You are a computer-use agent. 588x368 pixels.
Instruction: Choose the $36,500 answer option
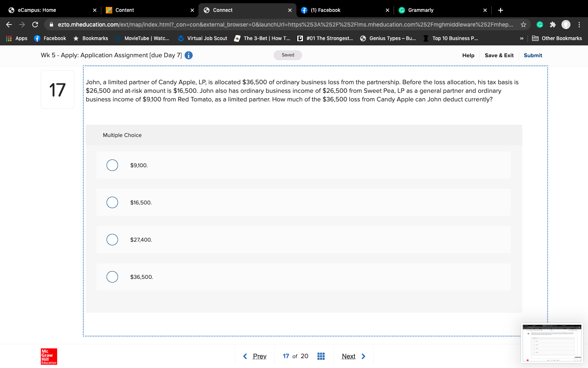point(112,277)
